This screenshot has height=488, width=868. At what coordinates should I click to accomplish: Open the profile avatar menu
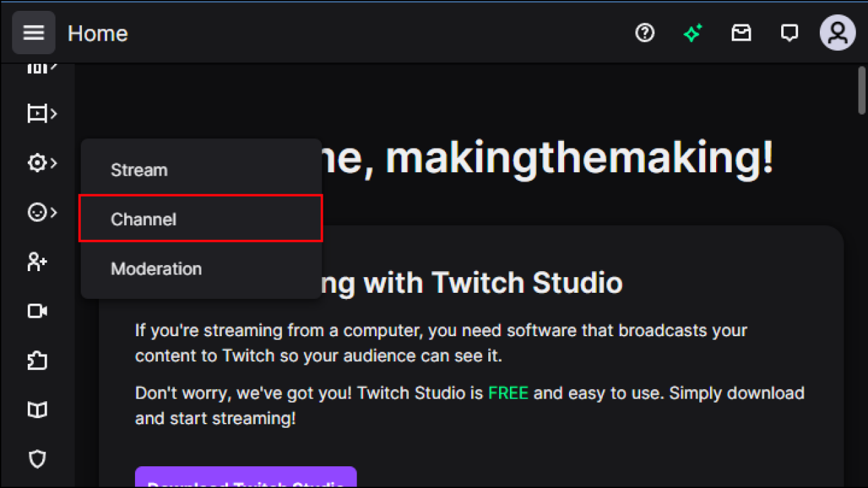coord(837,33)
